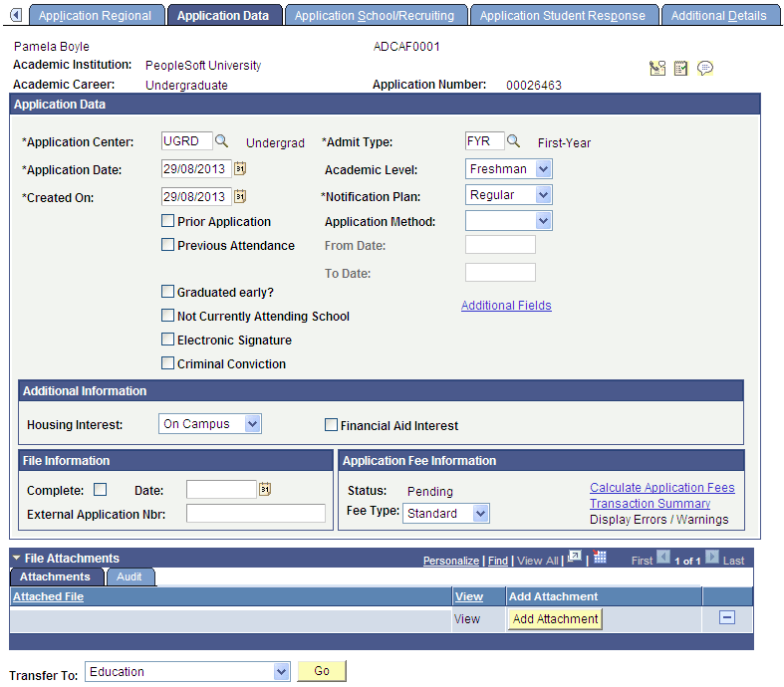Image resolution: width=784 pixels, height=687 pixels.
Task: Open calendar for Application Date
Action: [240, 168]
